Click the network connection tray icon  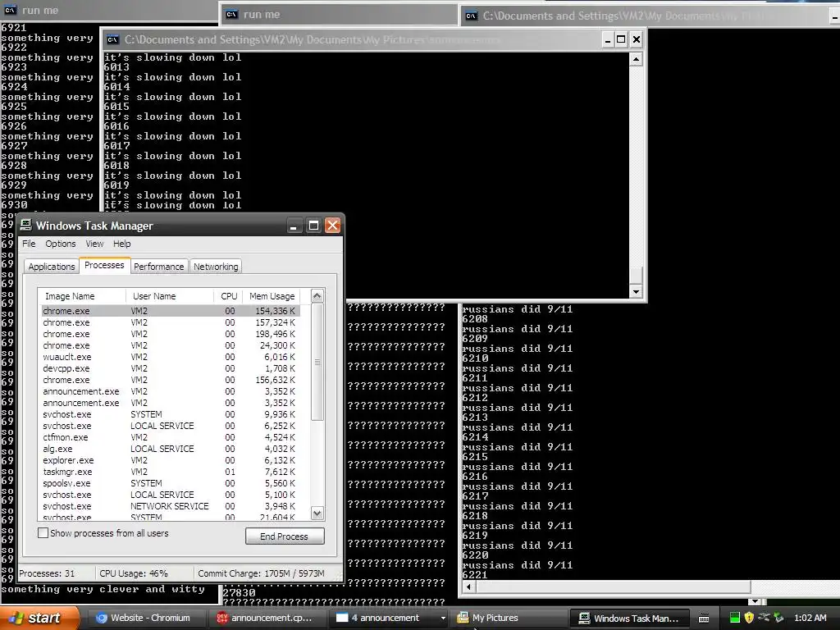764,617
